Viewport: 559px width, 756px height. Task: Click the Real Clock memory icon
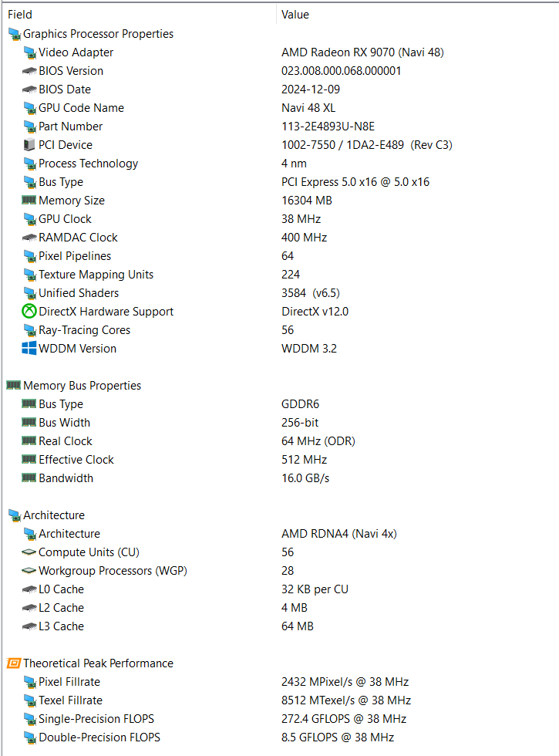(x=29, y=440)
